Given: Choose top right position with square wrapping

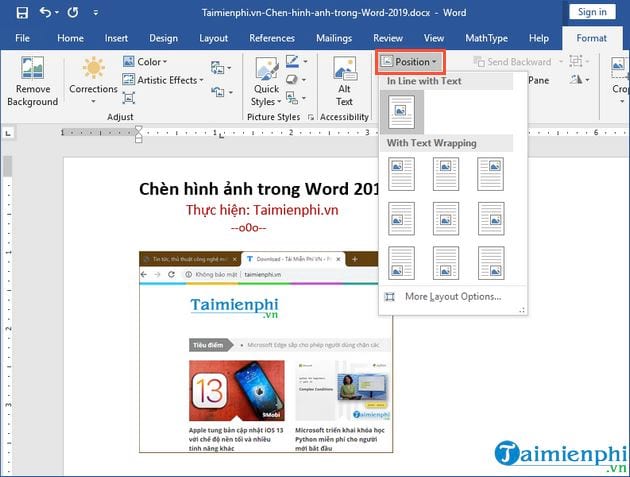Looking at the screenshot, I should coord(491,174).
